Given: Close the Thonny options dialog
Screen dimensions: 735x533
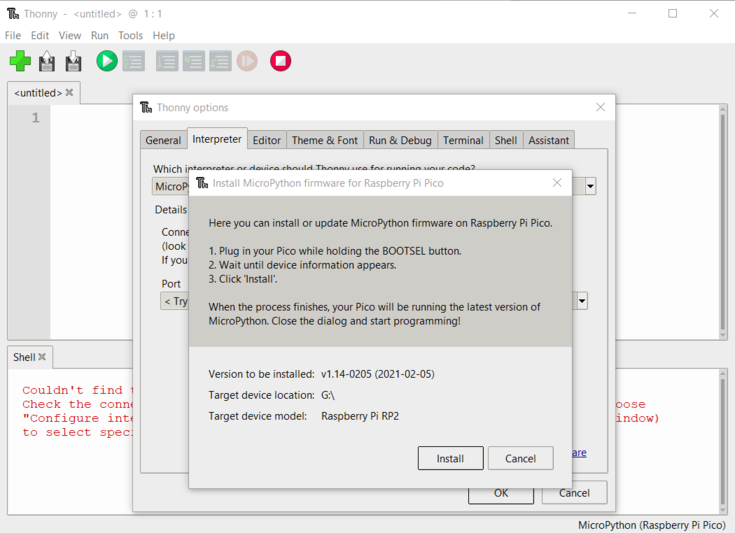Looking at the screenshot, I should [x=600, y=107].
